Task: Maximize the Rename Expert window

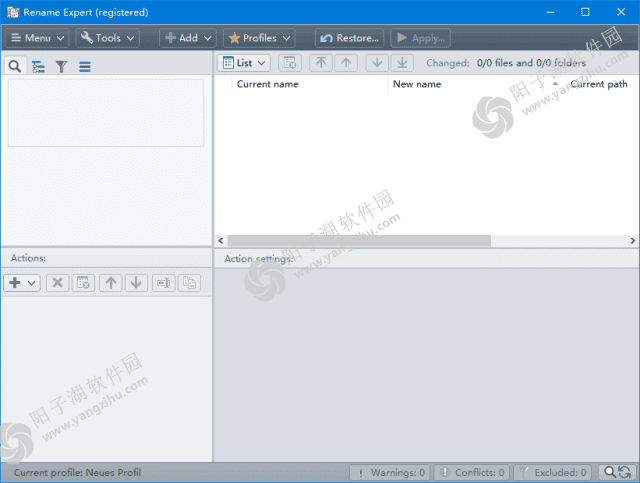Action: [x=585, y=12]
